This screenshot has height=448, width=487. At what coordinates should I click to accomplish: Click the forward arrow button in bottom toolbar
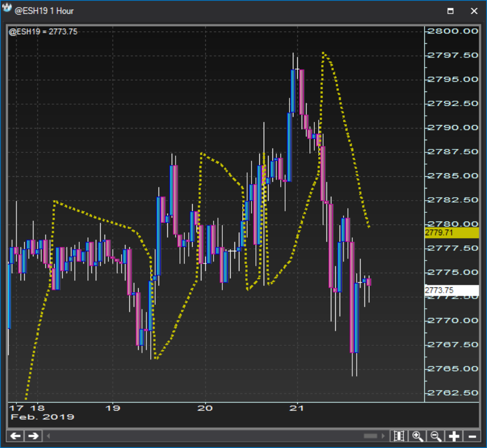(x=33, y=436)
